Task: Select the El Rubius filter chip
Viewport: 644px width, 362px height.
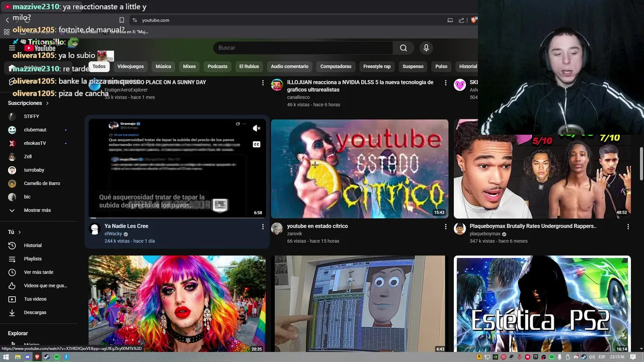Action: pyautogui.click(x=249, y=66)
